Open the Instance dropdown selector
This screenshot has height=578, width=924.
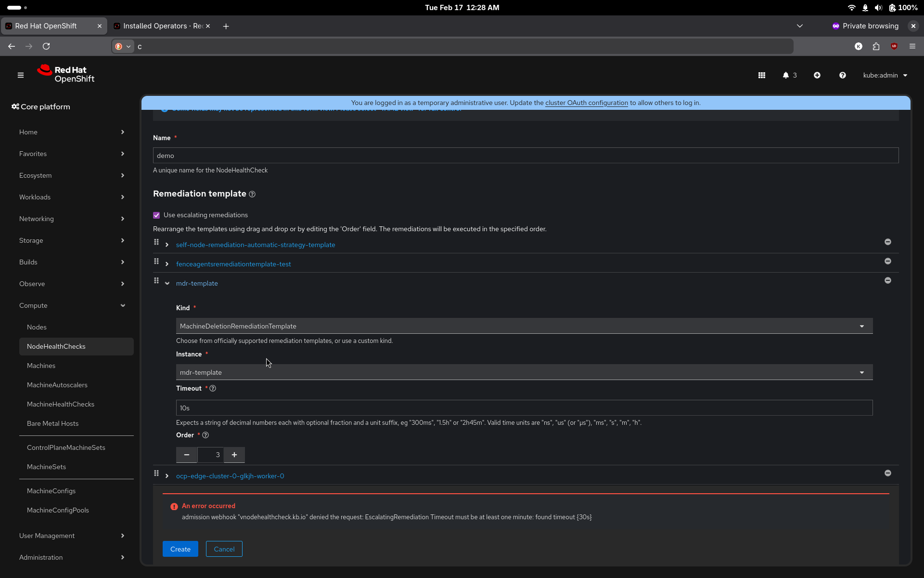point(524,372)
